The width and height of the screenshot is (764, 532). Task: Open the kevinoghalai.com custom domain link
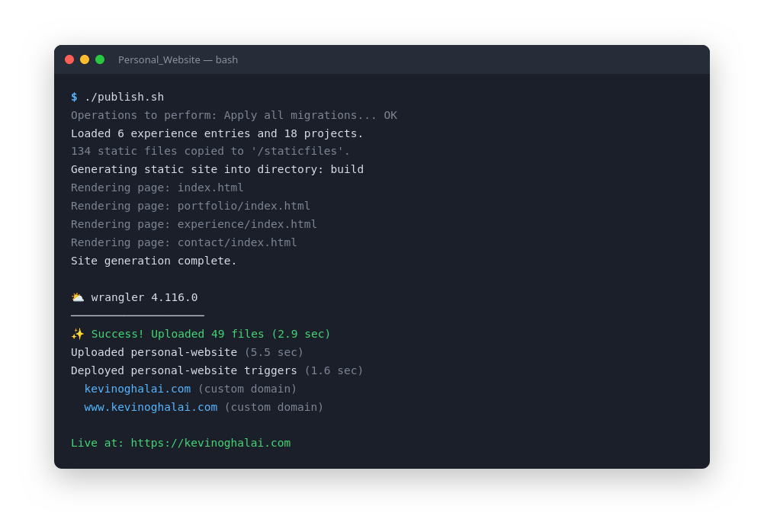coord(137,389)
